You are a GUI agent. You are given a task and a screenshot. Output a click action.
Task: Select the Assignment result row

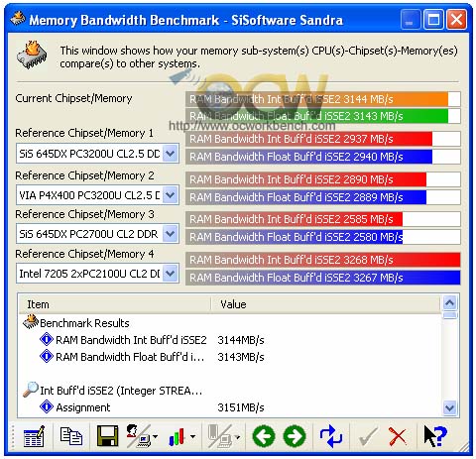point(230,407)
